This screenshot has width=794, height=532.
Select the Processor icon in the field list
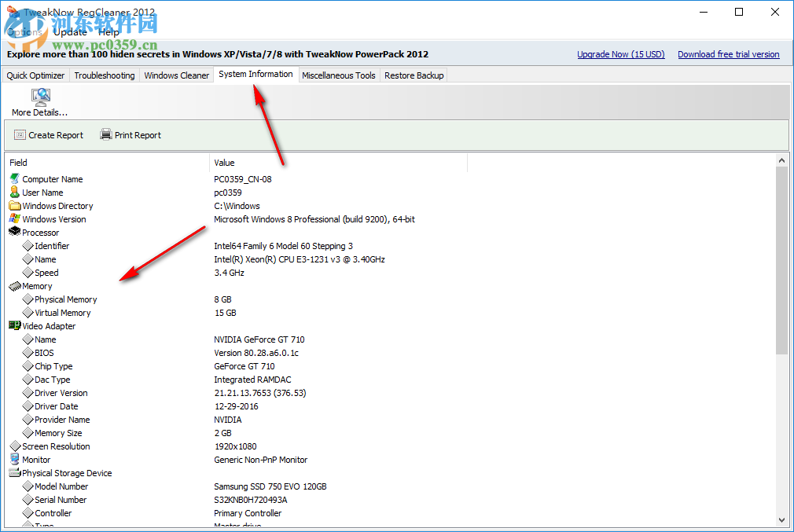coord(13,232)
